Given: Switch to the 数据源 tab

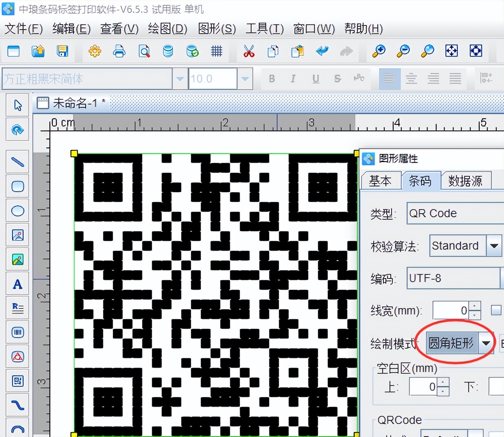Looking at the screenshot, I should click(465, 181).
